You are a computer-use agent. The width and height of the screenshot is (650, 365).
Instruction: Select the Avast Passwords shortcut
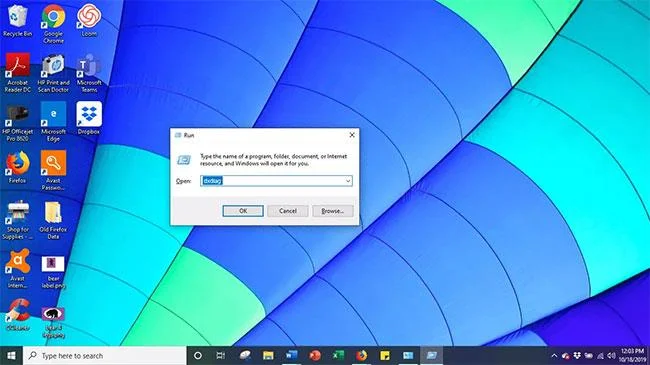point(53,171)
